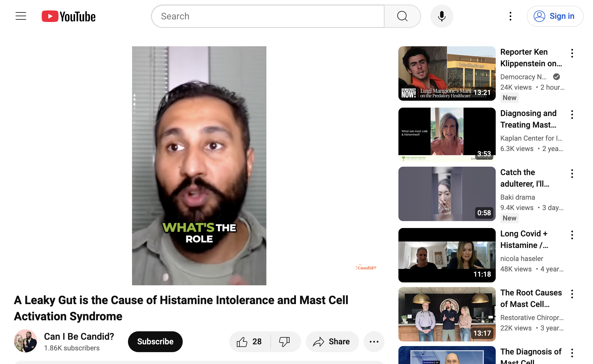Start voice search with microphone icon
The image size is (593, 364).
442,16
